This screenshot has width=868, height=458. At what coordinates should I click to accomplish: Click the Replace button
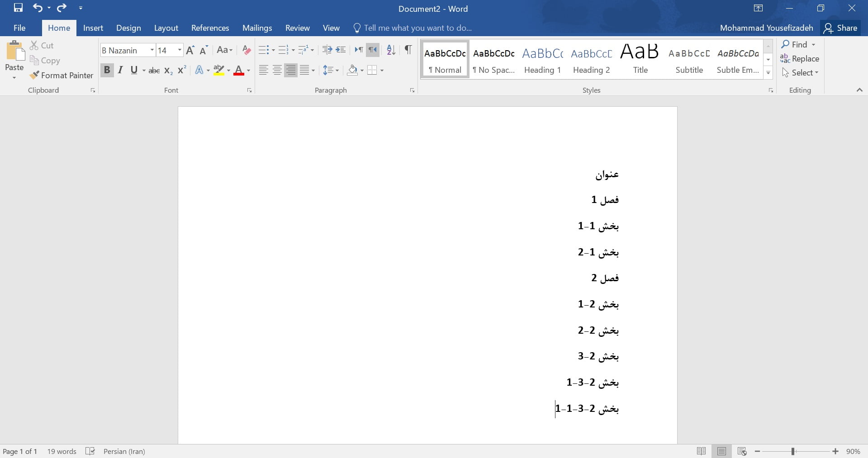pyautogui.click(x=800, y=59)
